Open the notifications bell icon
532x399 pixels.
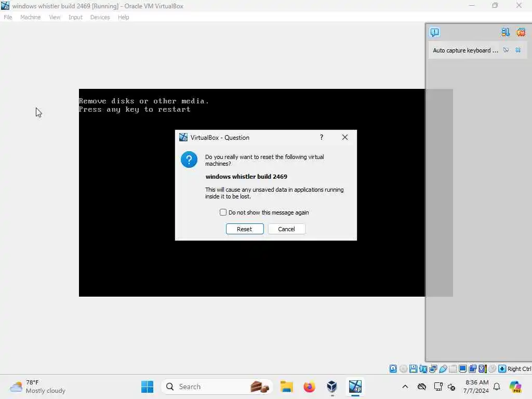coord(497,387)
